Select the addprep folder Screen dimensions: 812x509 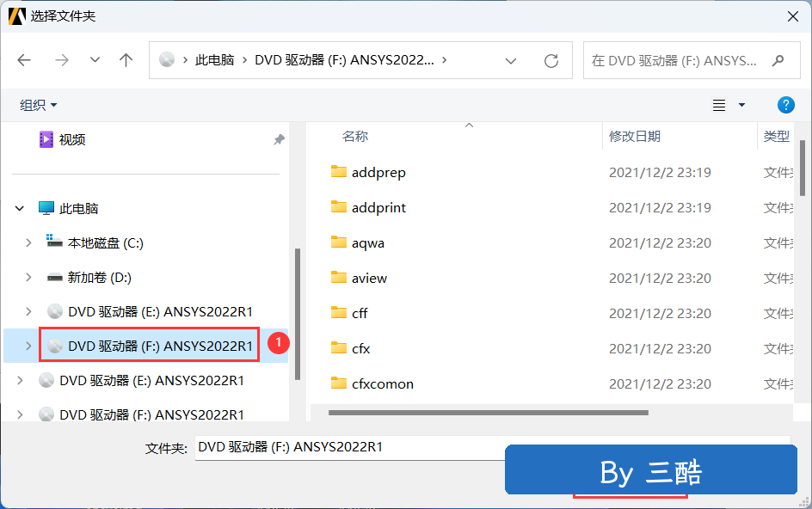[x=368, y=172]
